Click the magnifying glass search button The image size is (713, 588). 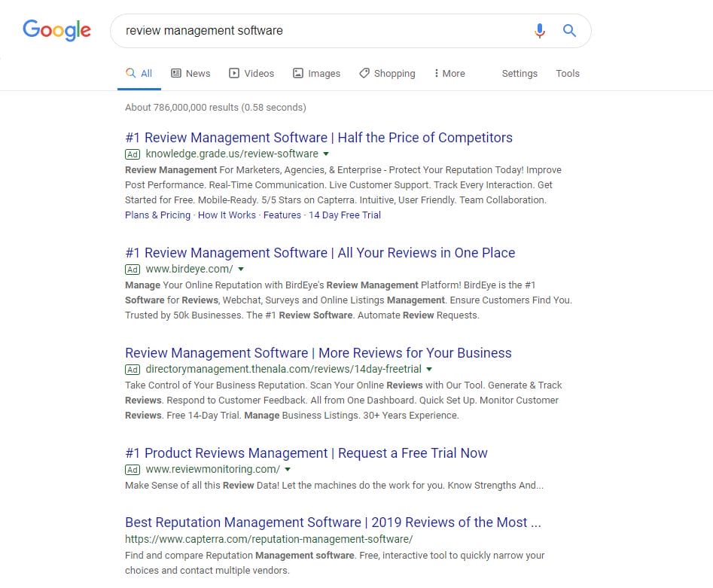coord(569,30)
